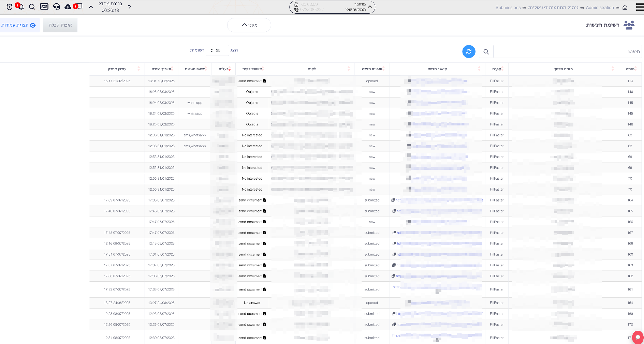Open the notifications bell

coord(21,7)
